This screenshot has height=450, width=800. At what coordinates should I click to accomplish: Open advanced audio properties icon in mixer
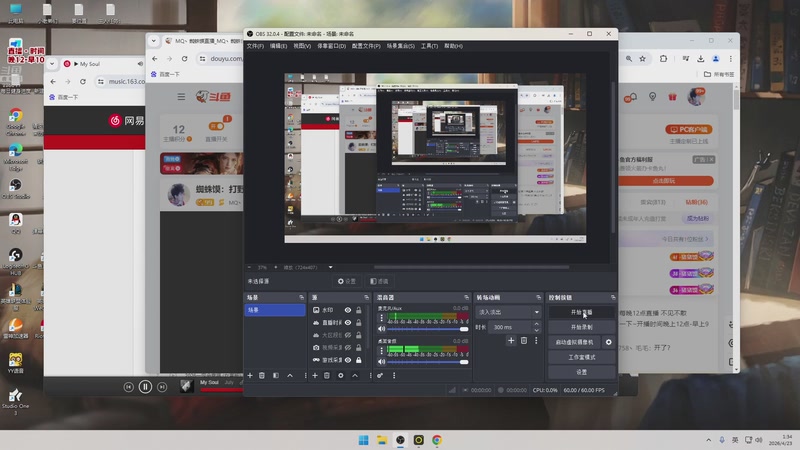(x=380, y=376)
